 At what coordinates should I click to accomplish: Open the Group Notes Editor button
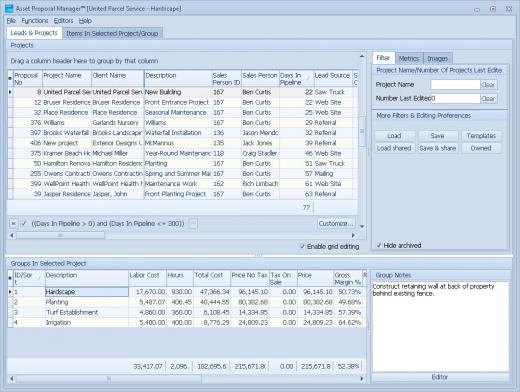(440, 377)
